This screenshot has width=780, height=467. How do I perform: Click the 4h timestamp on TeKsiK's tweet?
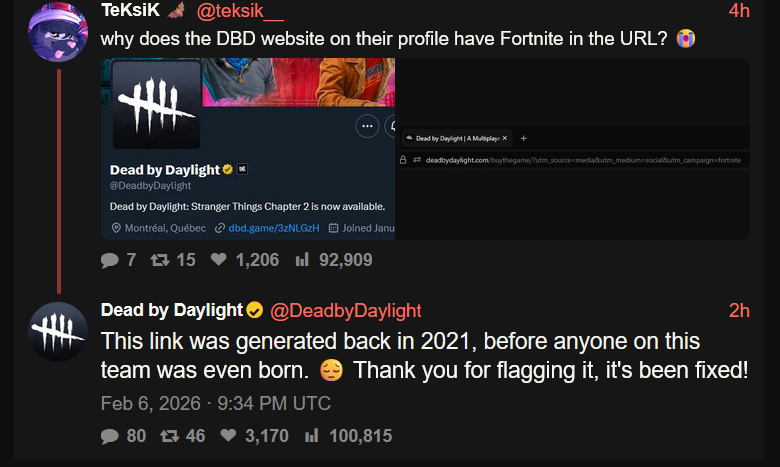click(x=739, y=10)
